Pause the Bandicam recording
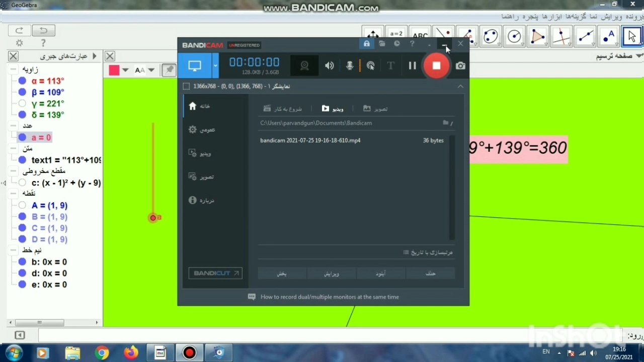 point(412,66)
